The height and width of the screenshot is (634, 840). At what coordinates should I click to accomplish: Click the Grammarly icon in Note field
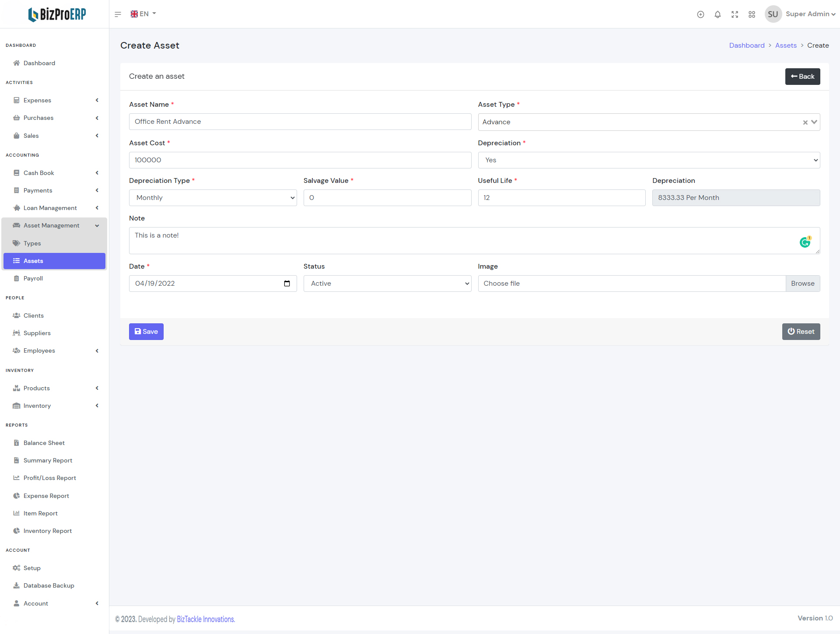tap(805, 242)
